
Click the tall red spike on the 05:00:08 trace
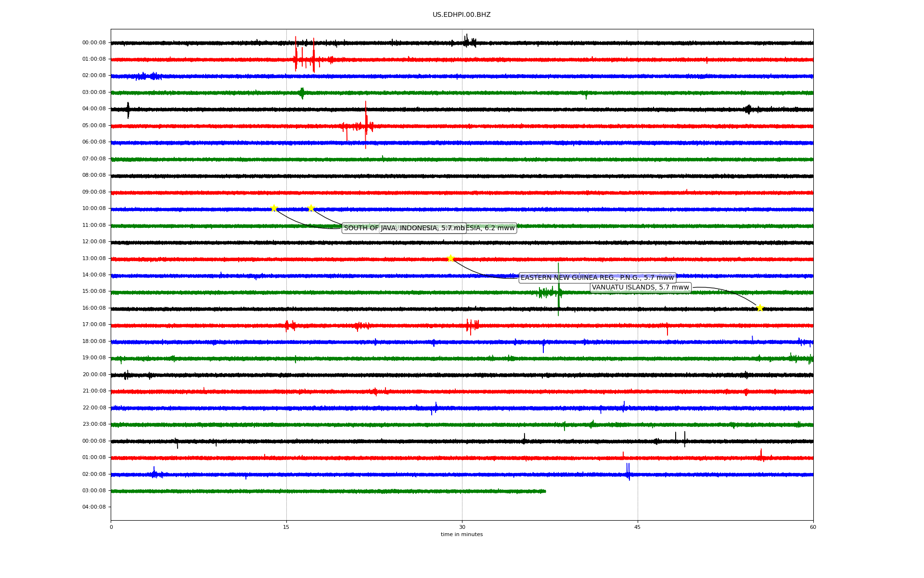pyautogui.click(x=366, y=125)
